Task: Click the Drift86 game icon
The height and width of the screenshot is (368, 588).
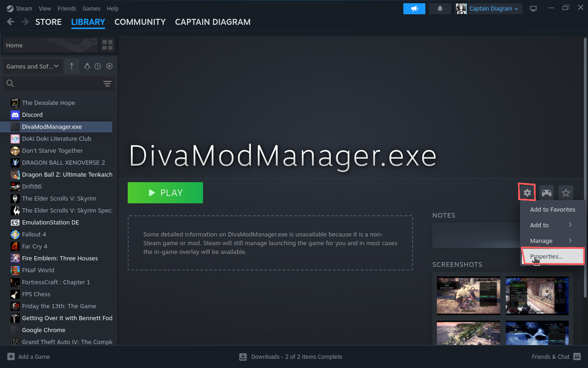Action: click(15, 186)
